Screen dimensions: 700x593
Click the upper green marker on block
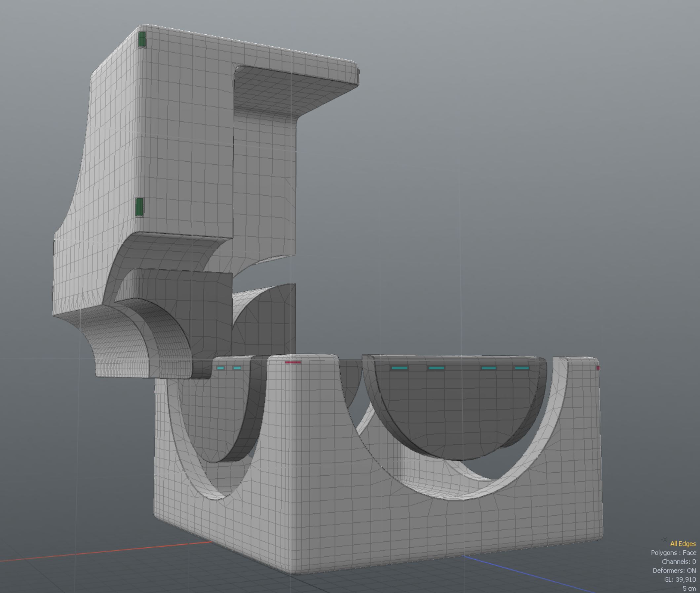[142, 40]
